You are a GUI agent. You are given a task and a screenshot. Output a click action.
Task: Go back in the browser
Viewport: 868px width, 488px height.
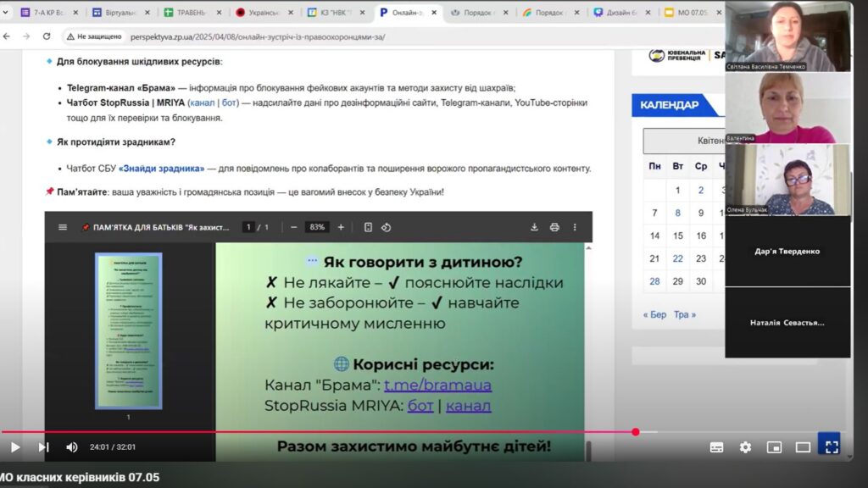[7, 36]
